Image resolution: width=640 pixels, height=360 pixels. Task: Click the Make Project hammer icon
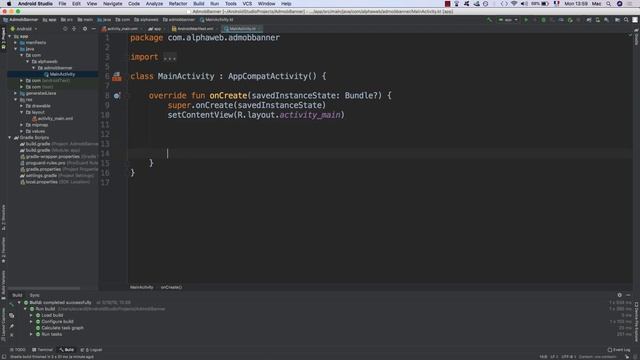click(489, 20)
